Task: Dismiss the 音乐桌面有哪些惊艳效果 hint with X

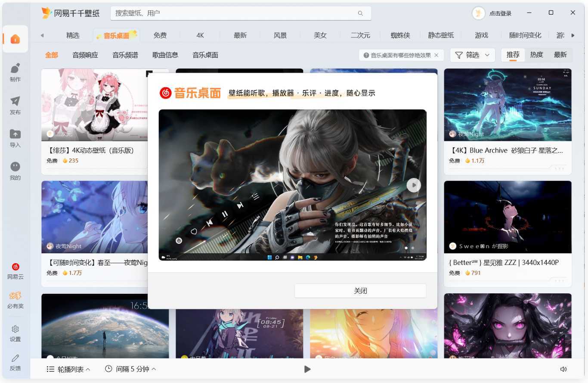Action: pos(436,55)
